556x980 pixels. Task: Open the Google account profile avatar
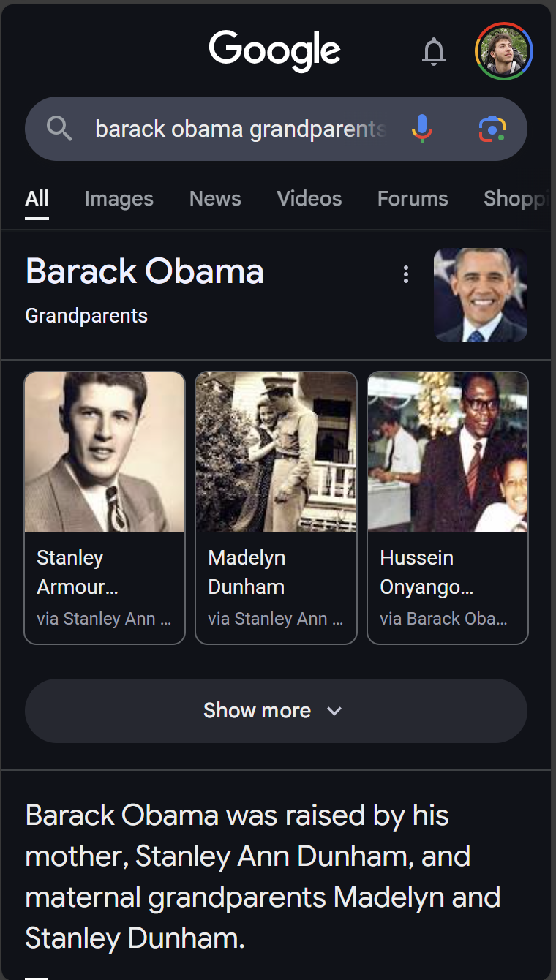point(504,51)
